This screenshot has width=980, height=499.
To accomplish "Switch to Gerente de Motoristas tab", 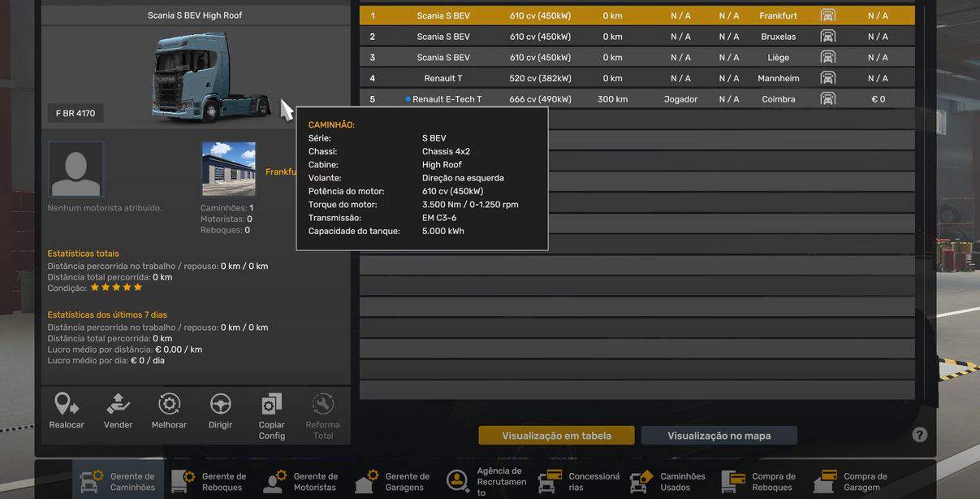I will (300, 481).
